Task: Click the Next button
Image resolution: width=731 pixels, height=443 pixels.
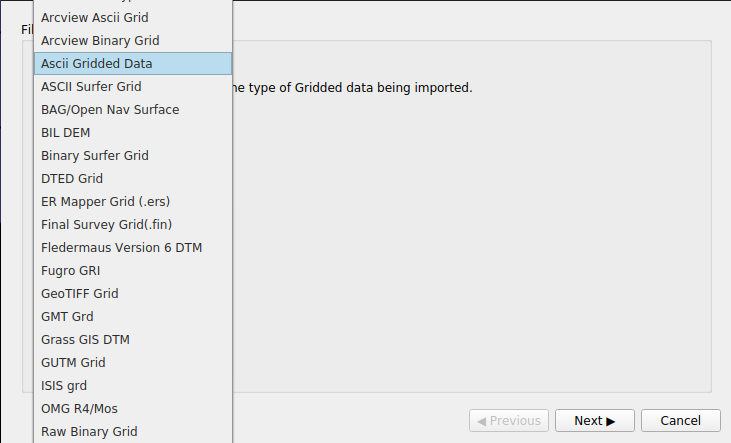Action: click(594, 421)
